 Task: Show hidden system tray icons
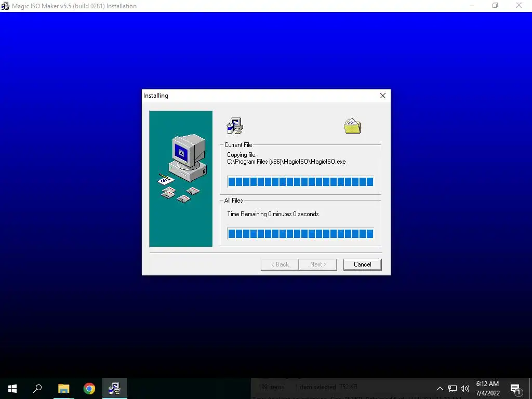(x=440, y=389)
